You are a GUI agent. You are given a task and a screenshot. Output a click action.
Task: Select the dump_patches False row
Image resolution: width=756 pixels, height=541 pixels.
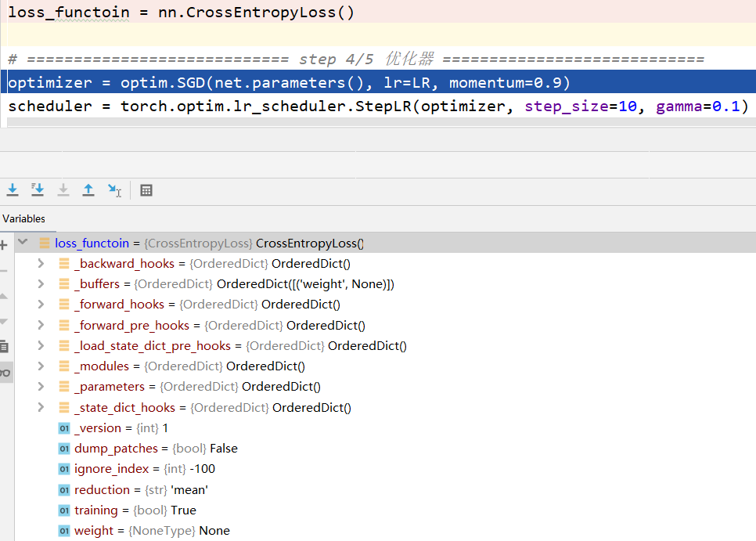(385, 449)
